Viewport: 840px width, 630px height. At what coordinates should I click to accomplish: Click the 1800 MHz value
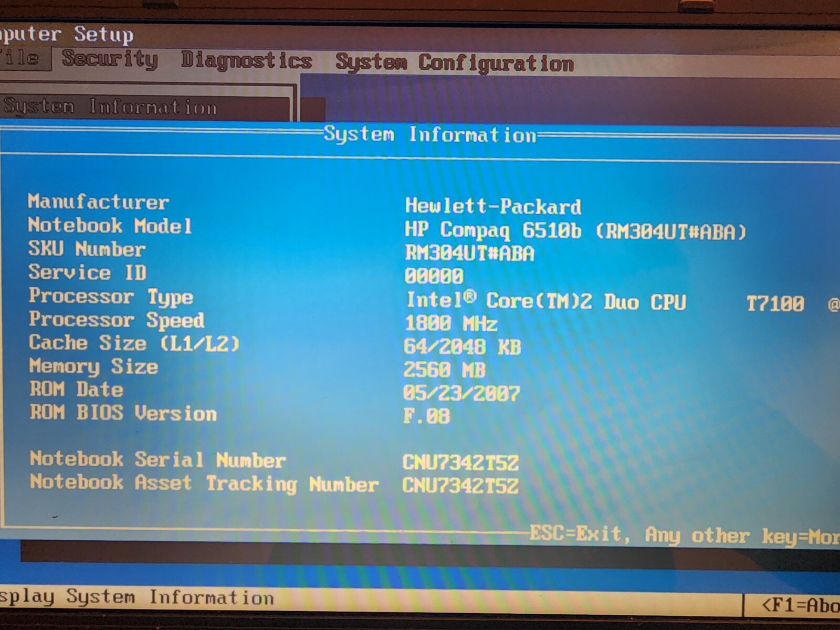pyautogui.click(x=451, y=323)
